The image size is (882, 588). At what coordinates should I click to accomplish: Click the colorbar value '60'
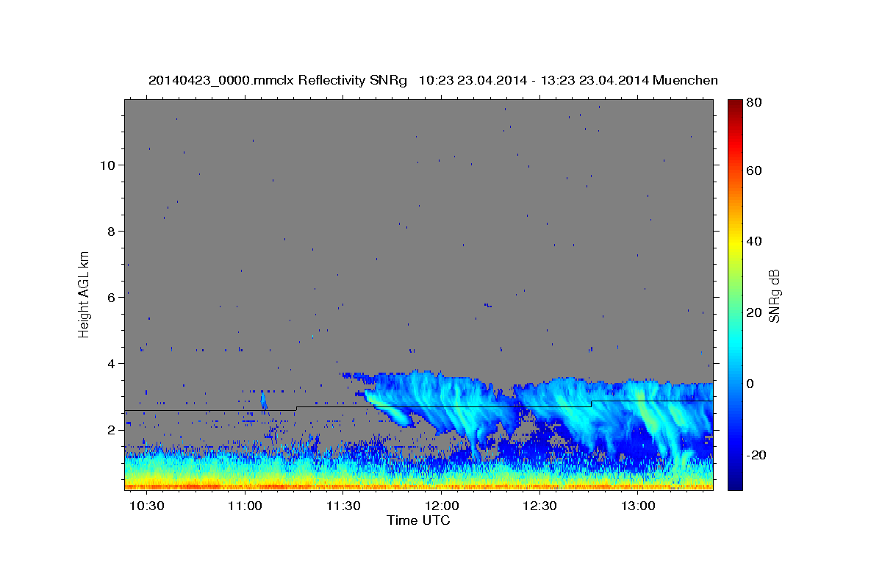coord(756,171)
